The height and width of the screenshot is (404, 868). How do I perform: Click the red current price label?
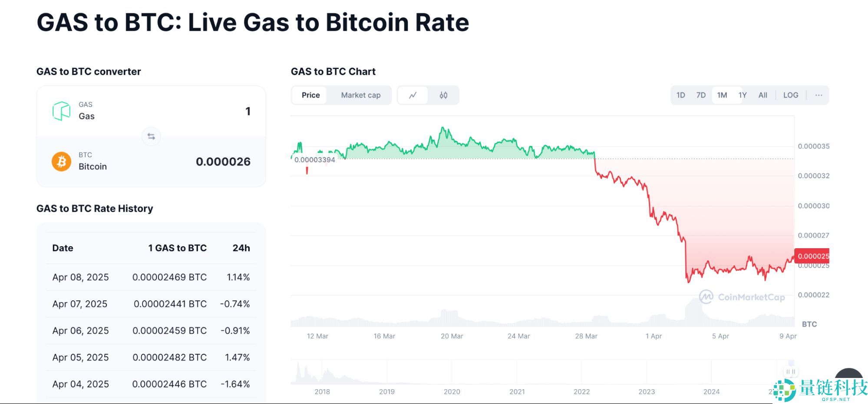pos(812,256)
